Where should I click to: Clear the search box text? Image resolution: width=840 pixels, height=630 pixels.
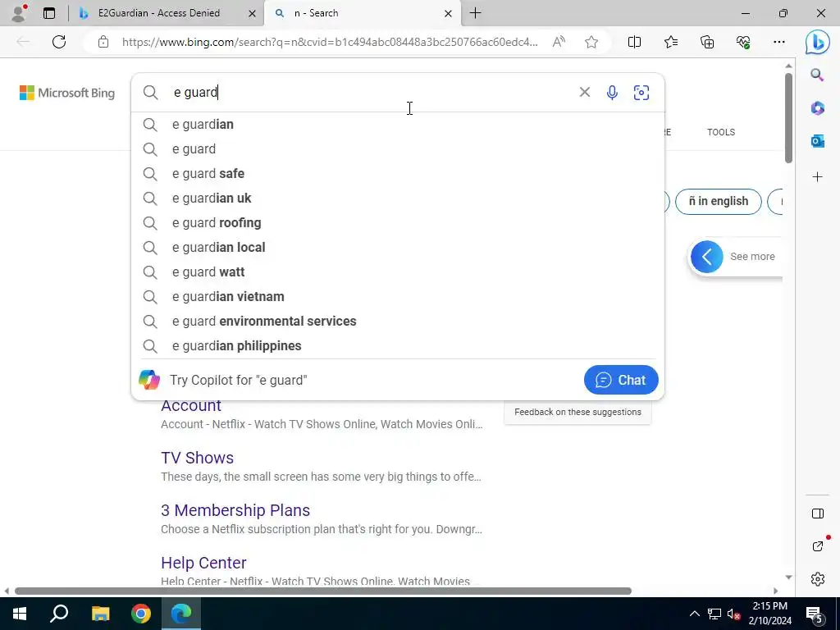click(x=584, y=92)
